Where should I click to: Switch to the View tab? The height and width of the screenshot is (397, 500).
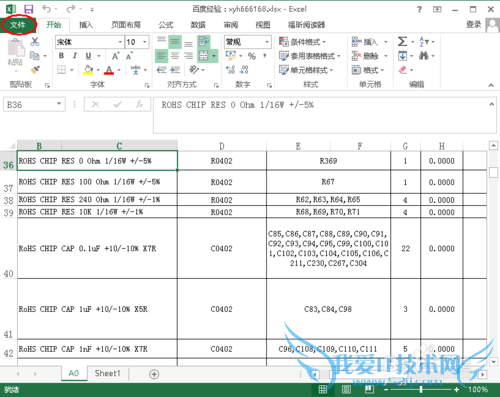[263, 25]
